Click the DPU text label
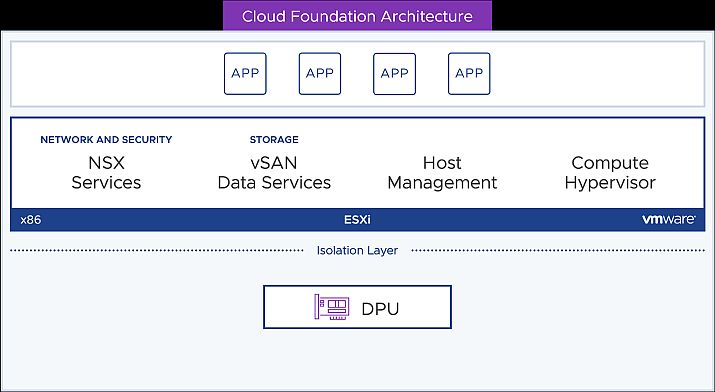 click(x=380, y=309)
